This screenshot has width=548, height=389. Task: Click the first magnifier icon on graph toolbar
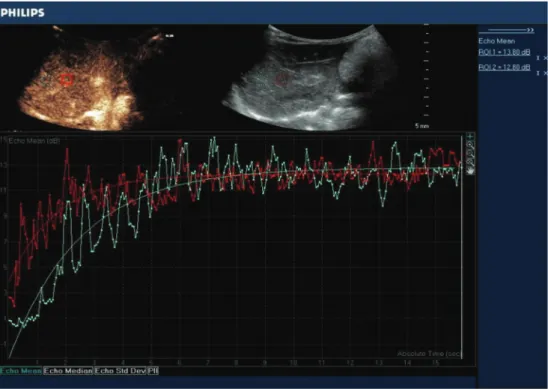[470, 145]
